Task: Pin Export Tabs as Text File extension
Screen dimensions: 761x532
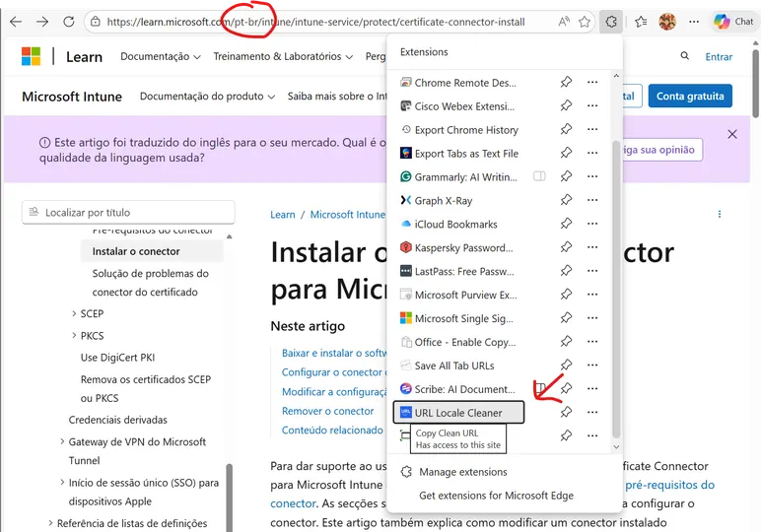Action: pos(566,153)
